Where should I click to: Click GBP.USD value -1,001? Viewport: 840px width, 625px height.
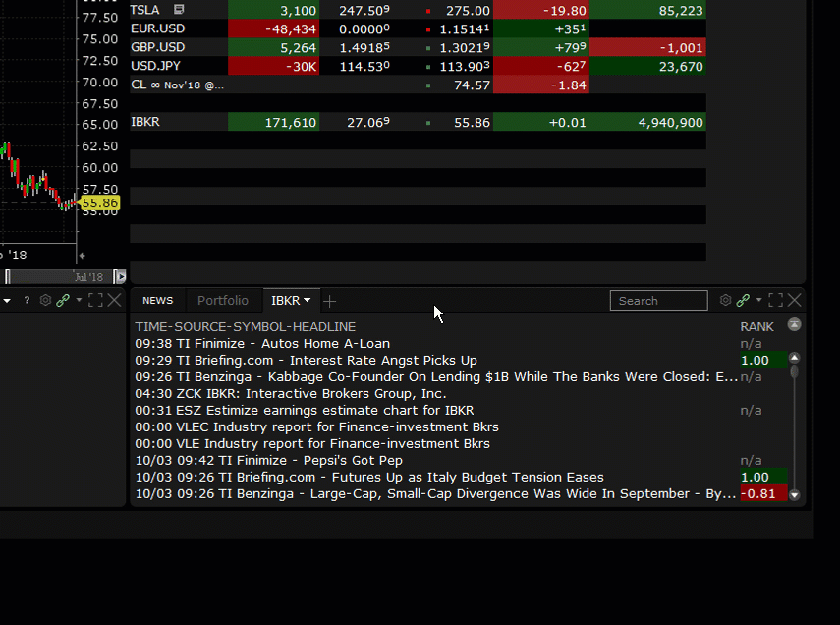(x=647, y=48)
